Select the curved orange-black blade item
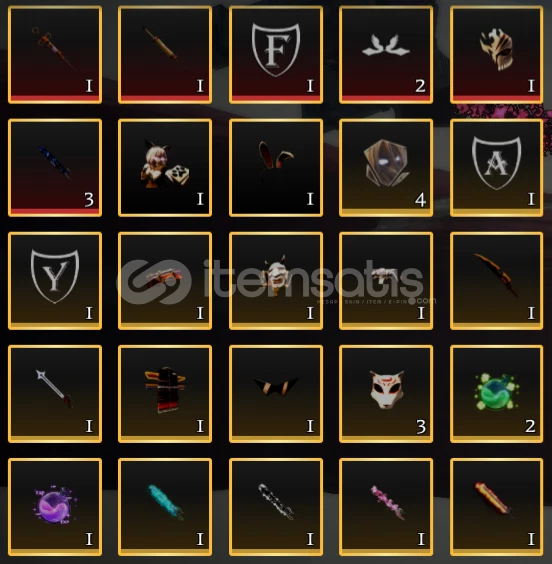Screen dimensions: 552x564 (496, 281)
